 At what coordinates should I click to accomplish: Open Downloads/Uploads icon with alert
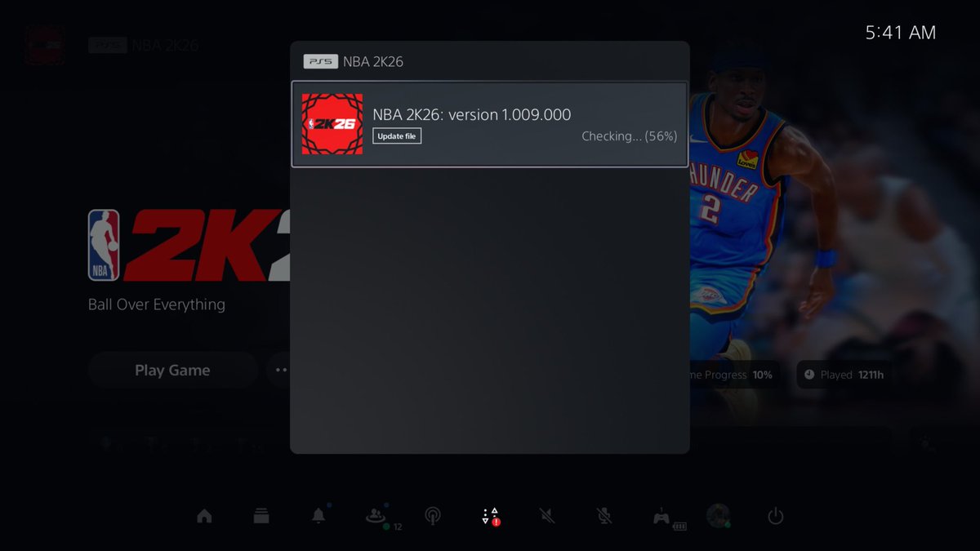tap(490, 516)
